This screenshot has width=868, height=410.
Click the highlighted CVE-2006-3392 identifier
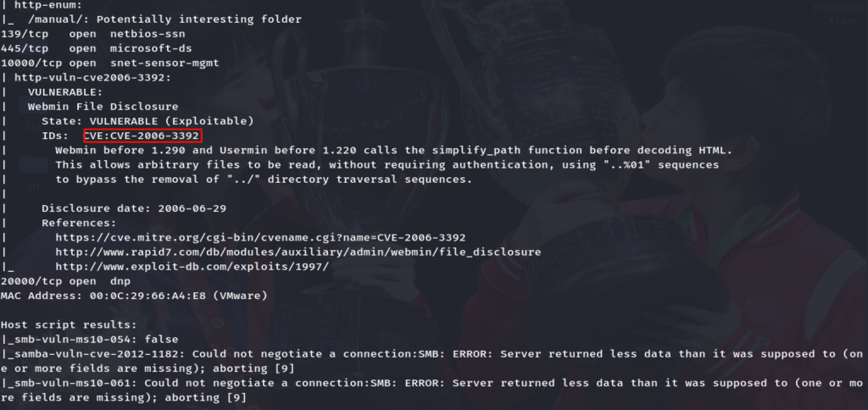click(142, 136)
